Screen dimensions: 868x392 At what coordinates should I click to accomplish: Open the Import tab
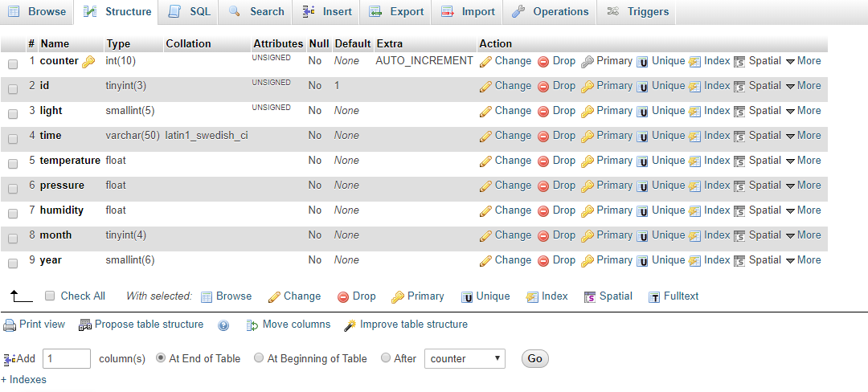pyautogui.click(x=468, y=11)
